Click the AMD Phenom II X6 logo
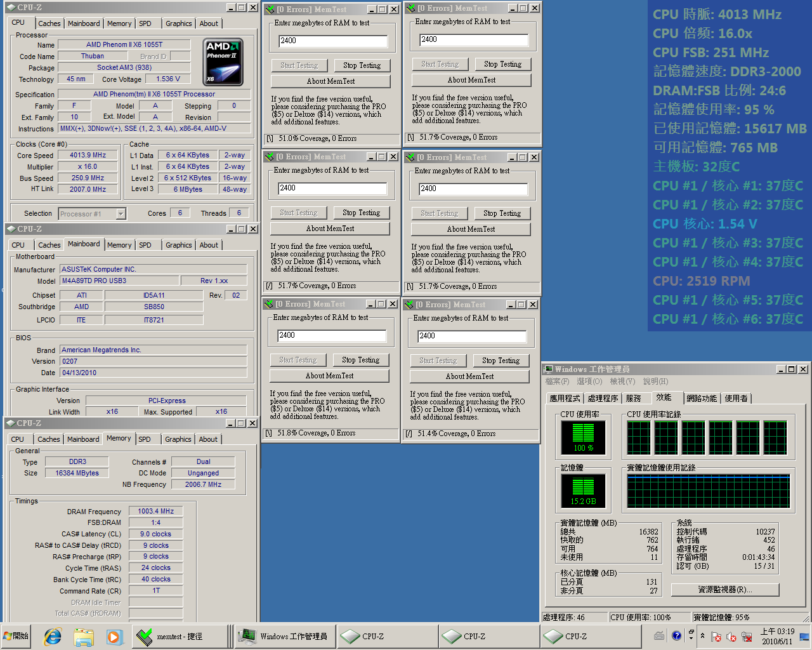 point(224,62)
